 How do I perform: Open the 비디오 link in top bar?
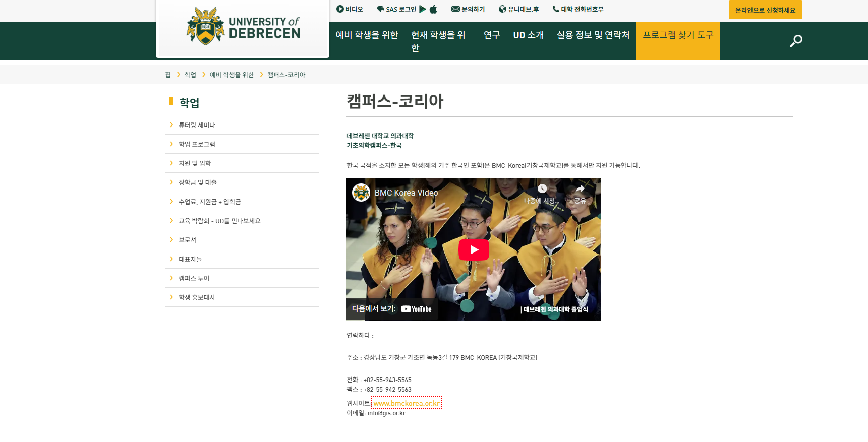[x=350, y=9]
